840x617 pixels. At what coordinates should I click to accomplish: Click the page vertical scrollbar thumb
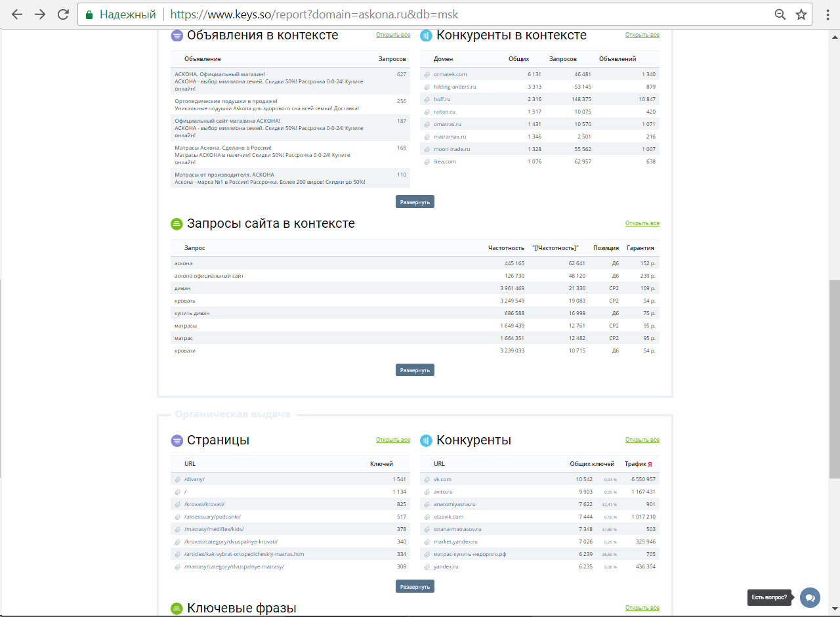[x=834, y=379]
